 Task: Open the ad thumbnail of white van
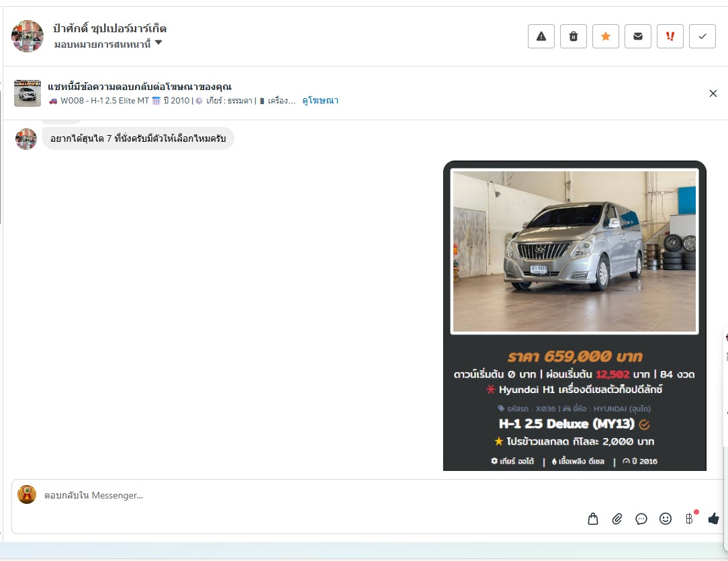click(28, 93)
